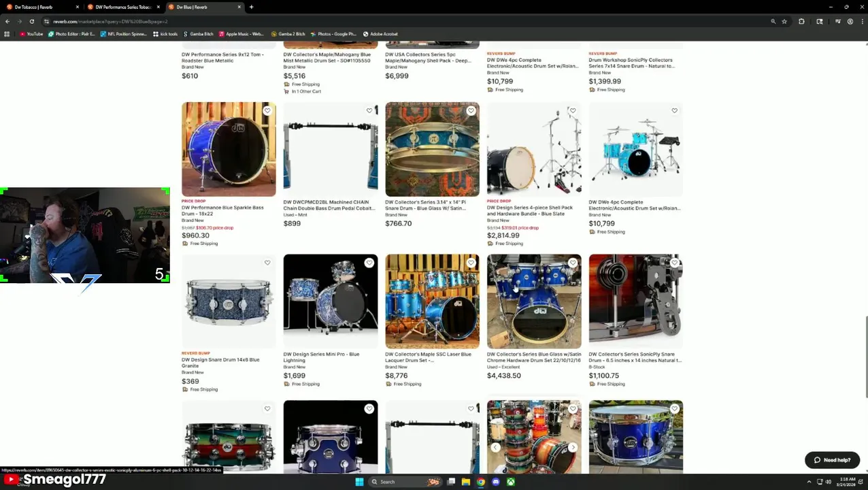Open DW Collector's Series Blue Glass Drum Set photo
868x490 pixels.
coord(534,301)
